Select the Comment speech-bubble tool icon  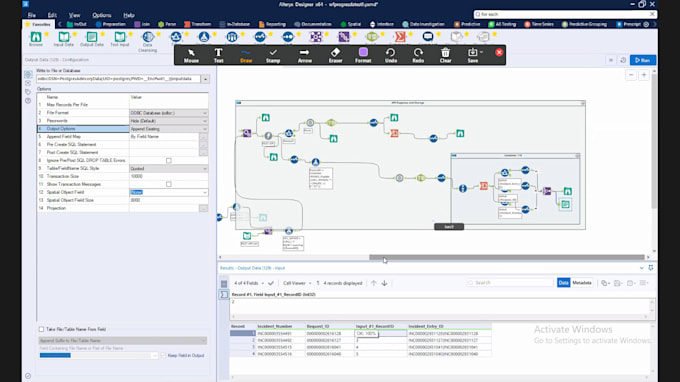click(x=428, y=37)
